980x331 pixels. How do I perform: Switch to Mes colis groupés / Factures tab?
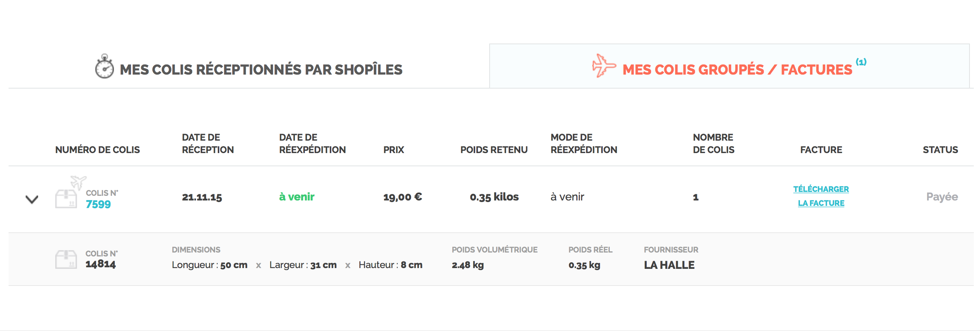tap(737, 70)
